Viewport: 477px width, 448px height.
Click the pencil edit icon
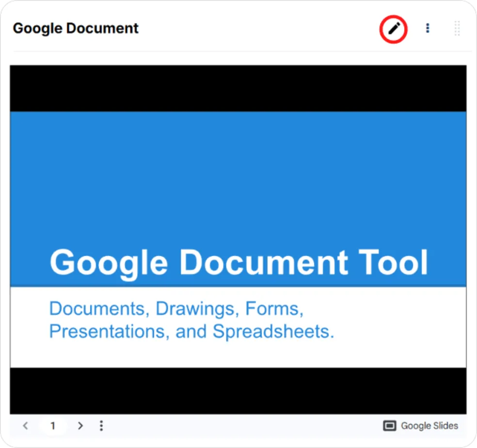point(394,29)
